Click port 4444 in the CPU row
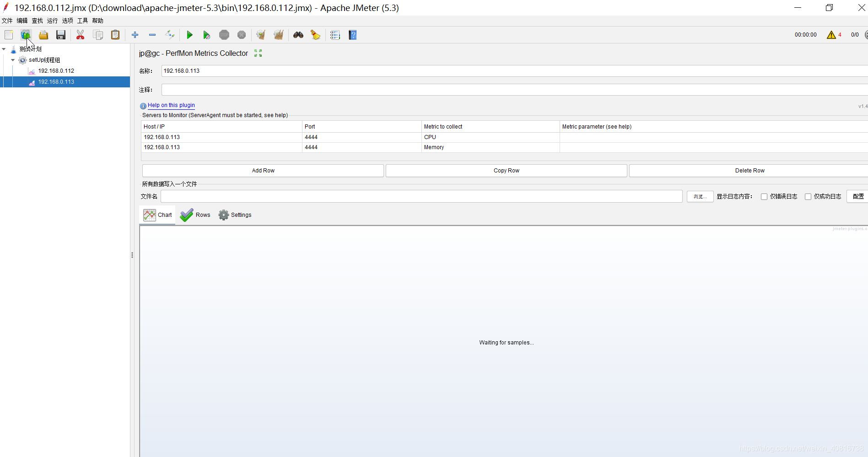868x457 pixels. (361, 137)
